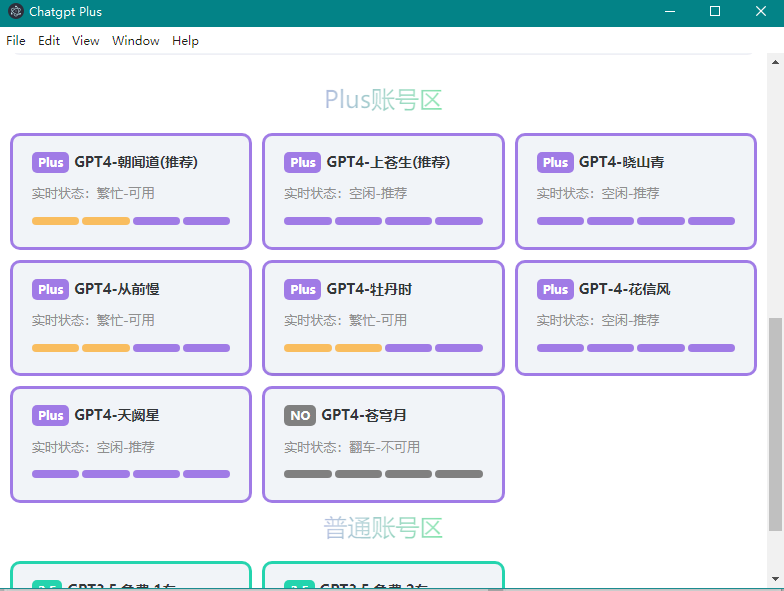Image resolution: width=784 pixels, height=591 pixels.
Task: Click status text 空闲-推荐 under GPT4-天阙星
Action: coord(126,447)
